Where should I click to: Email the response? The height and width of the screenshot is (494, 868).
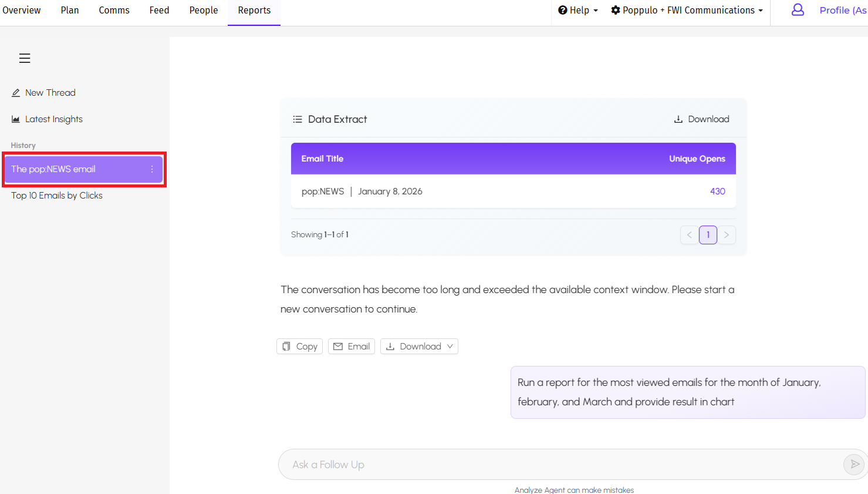(352, 347)
